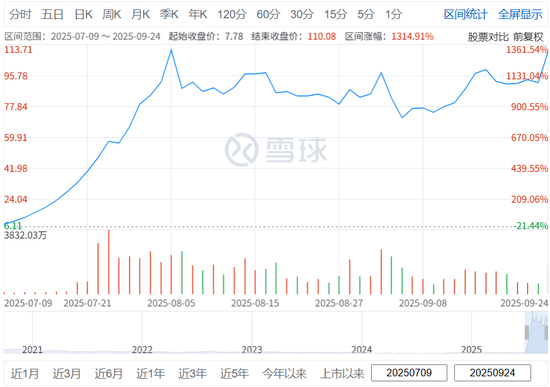Click the price axis label 113.71
550x387 pixels.
point(18,49)
